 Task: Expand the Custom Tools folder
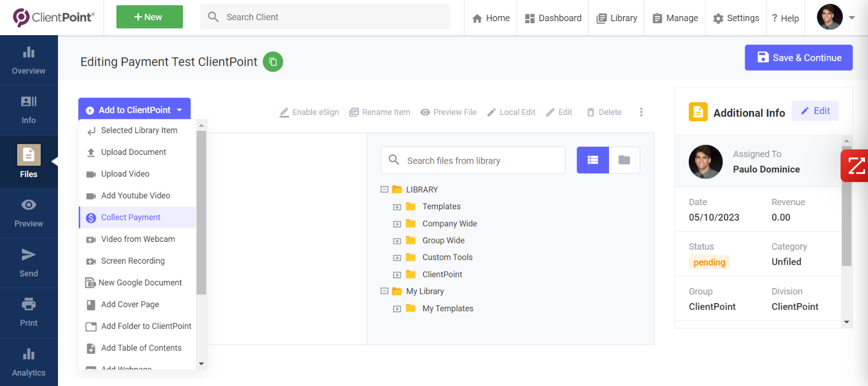click(397, 258)
